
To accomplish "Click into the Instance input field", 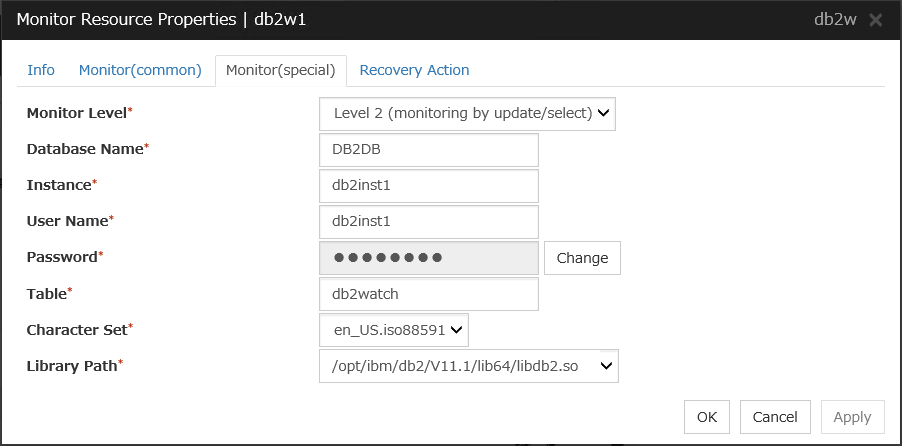I will pos(429,186).
